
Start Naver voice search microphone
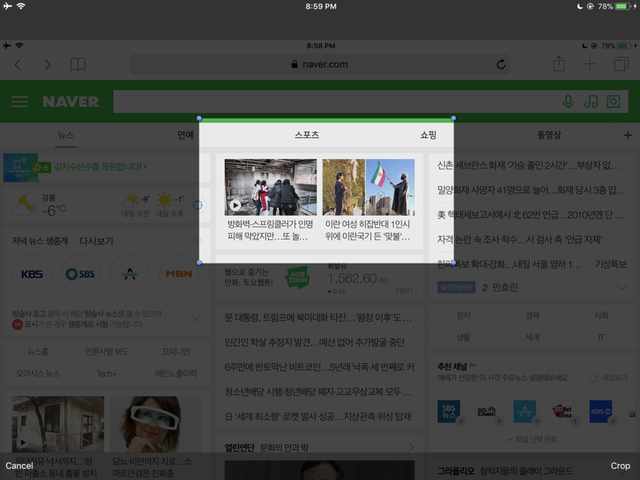coord(568,102)
